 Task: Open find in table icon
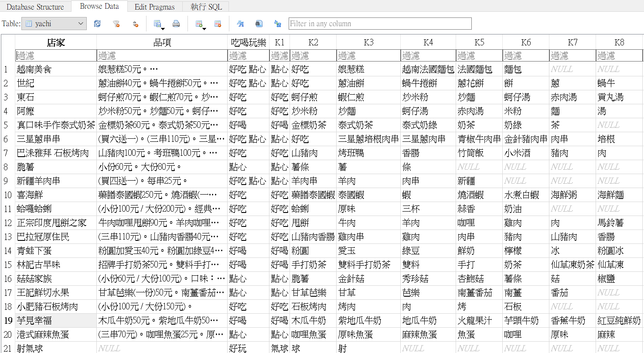point(259,24)
